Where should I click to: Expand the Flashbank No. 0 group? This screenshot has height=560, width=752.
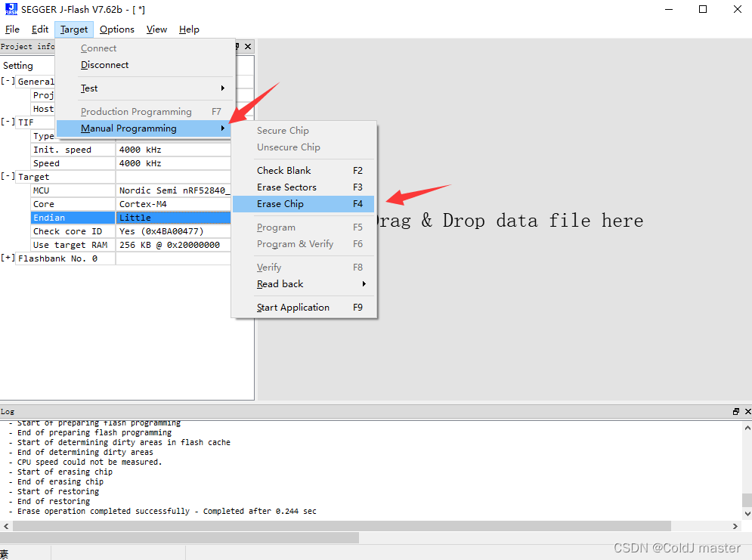8,258
